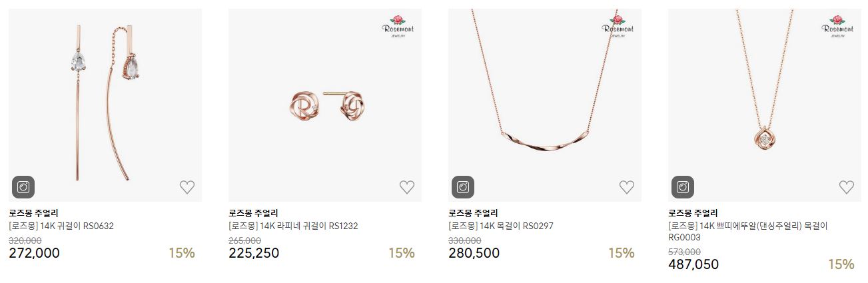Viewport: 868px width, 283px height.
Task: Open link '[로즈몽] 14K 라피네 귀걸이 RS1232'
Action: click(x=293, y=226)
